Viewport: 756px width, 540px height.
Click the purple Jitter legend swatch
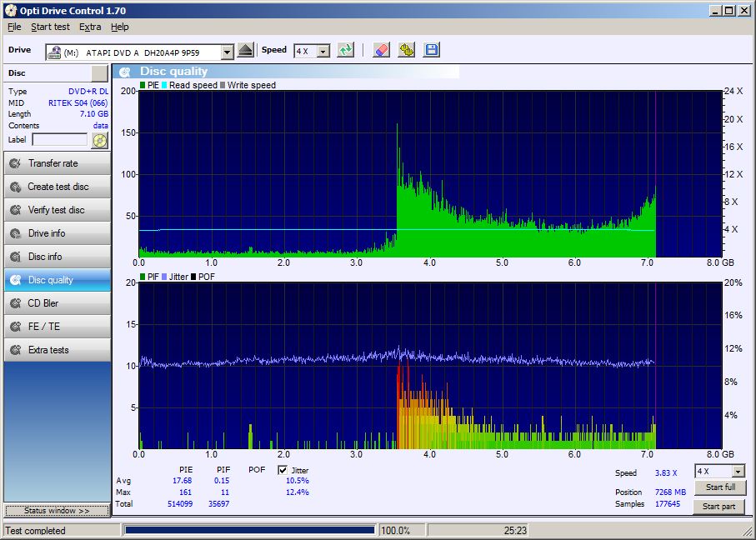pyautogui.click(x=164, y=277)
